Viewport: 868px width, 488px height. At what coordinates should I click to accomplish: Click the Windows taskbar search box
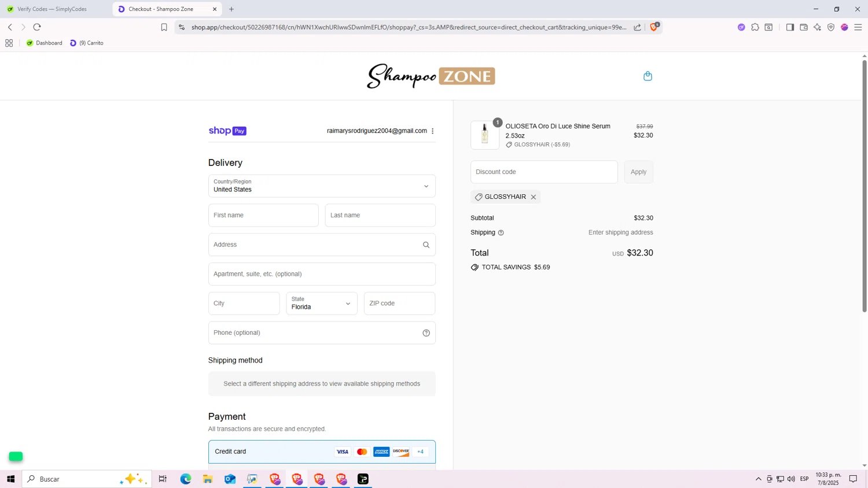point(87,479)
